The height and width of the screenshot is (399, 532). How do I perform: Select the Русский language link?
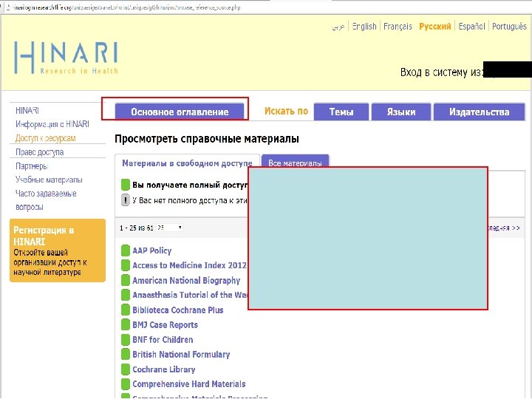pos(435,27)
